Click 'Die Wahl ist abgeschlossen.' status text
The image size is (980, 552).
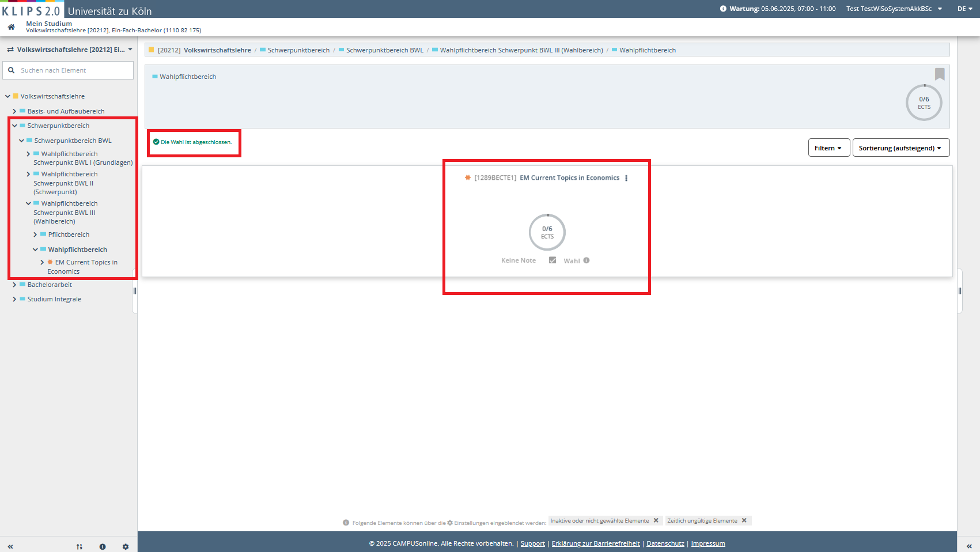[x=196, y=142]
